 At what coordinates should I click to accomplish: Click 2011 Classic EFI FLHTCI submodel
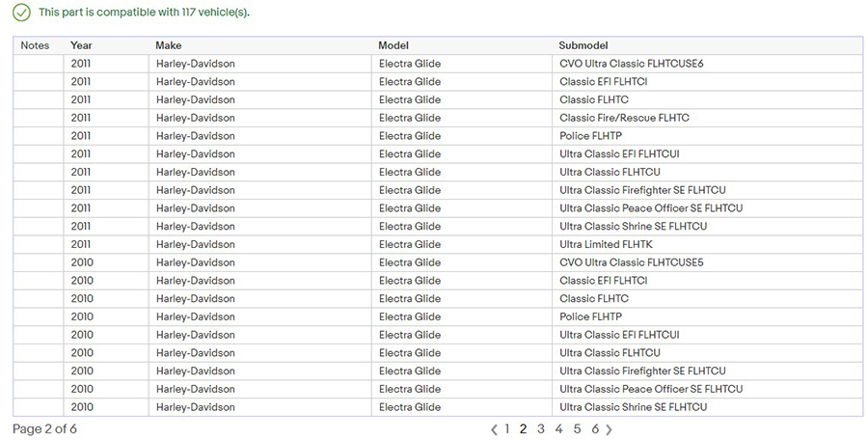pyautogui.click(x=604, y=81)
